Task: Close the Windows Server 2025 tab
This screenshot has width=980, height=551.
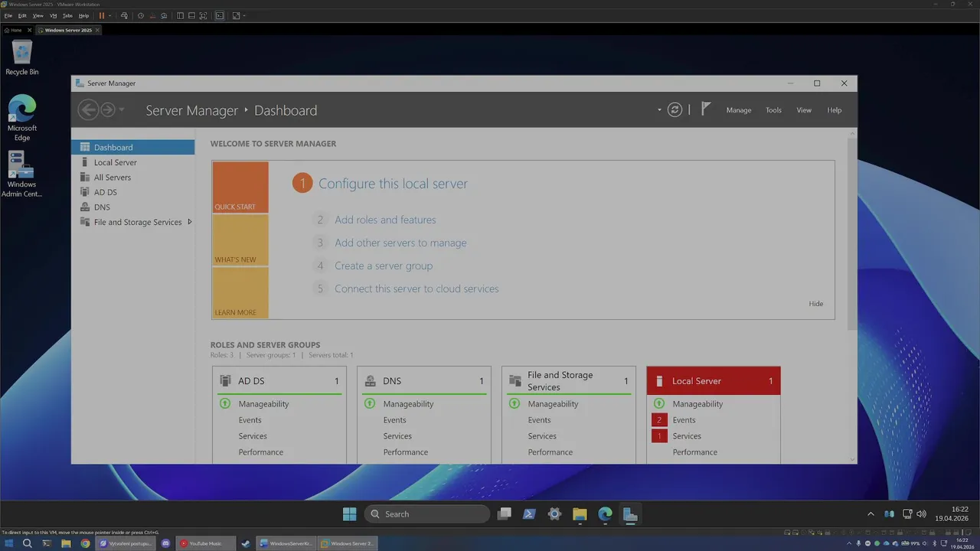Action: pos(97,30)
